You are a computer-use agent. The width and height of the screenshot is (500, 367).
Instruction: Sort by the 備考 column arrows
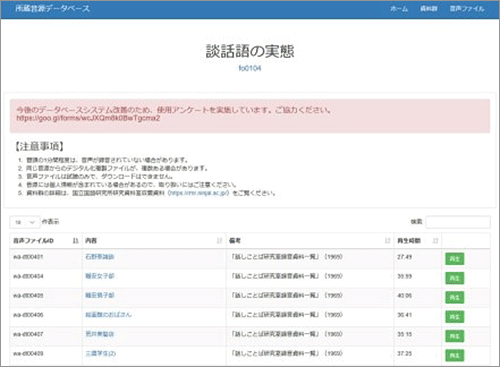coord(387,241)
